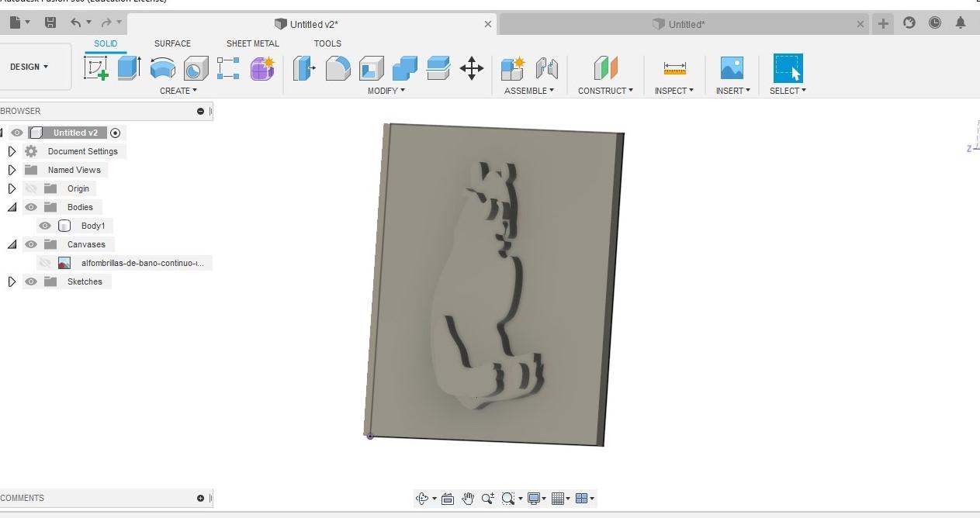Select the Revolve tool
Image resolution: width=980 pixels, height=518 pixels.
[x=162, y=68]
